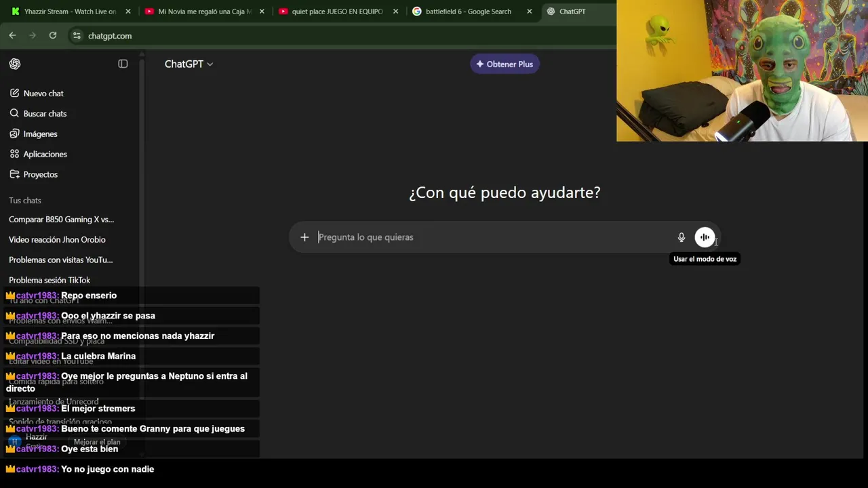Click the Imágenes sidebar icon

[14, 134]
